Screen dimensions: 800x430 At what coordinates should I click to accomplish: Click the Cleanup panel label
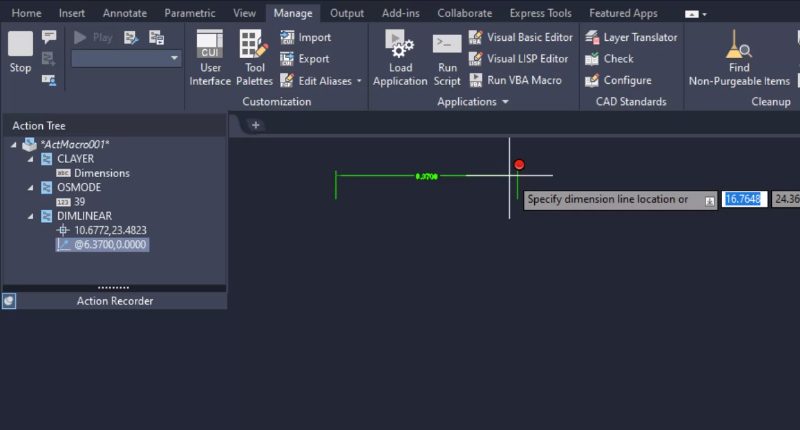click(x=770, y=102)
